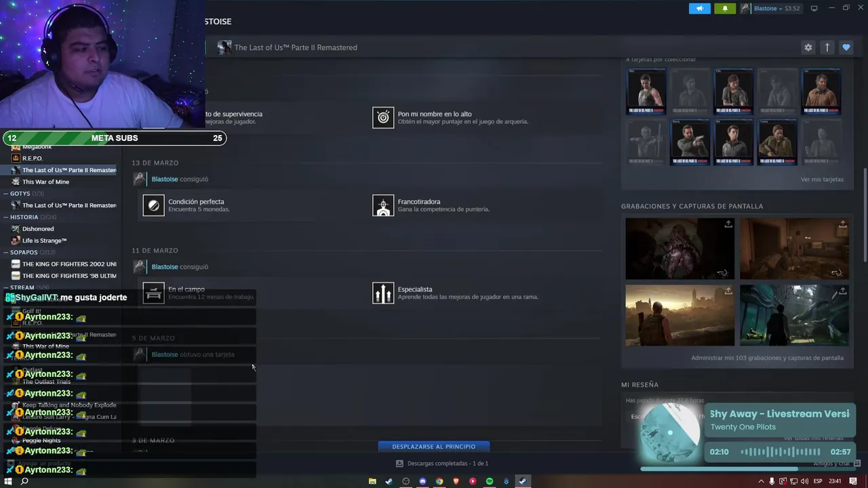Select first trading card thumbnail in top row
Image resolution: width=868 pixels, height=488 pixels.
tap(646, 91)
